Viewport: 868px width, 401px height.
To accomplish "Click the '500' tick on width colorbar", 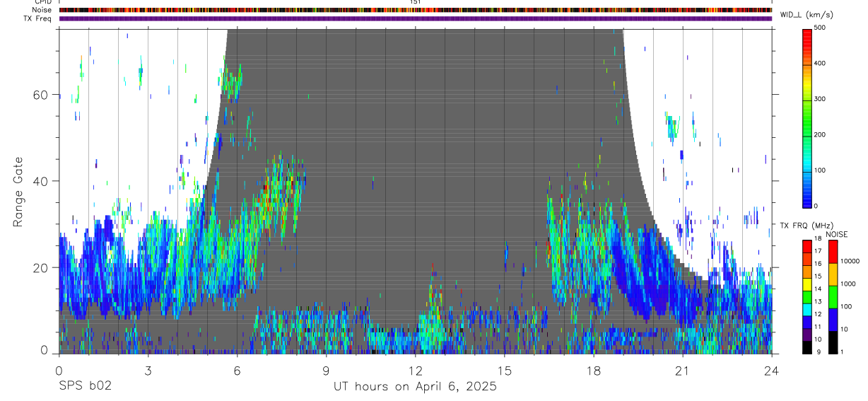I will coord(820,28).
